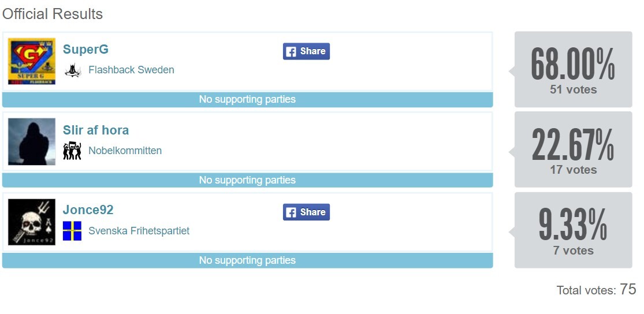Viewport: 644px width, 314px height.
Task: Click the Flashback Sweden party icon
Action: [x=72, y=70]
